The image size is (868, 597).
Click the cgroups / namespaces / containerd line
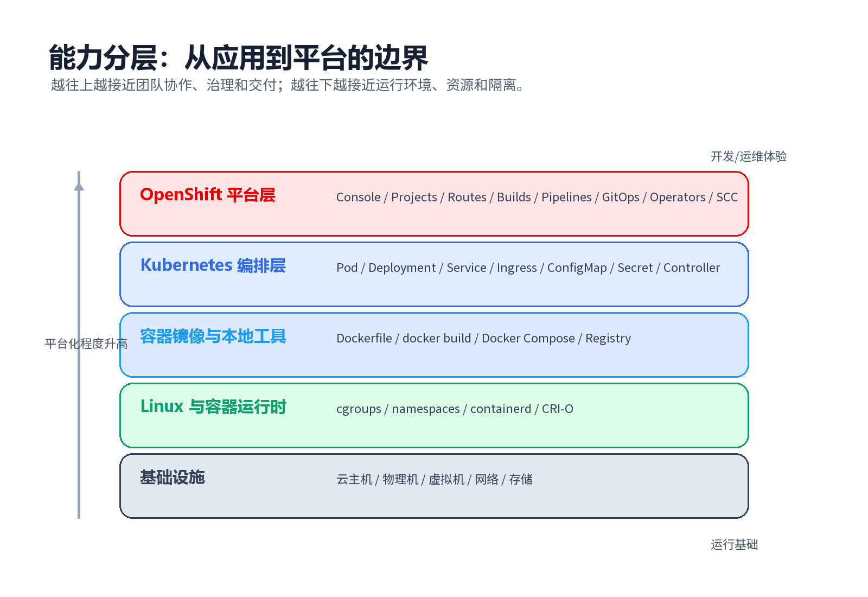pos(455,409)
